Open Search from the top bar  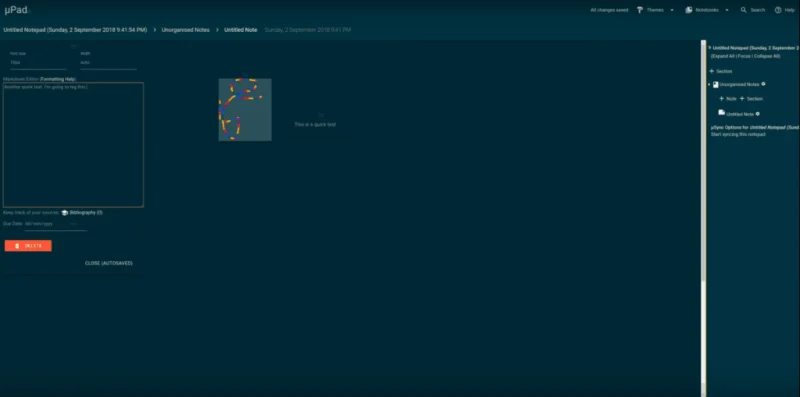757,10
